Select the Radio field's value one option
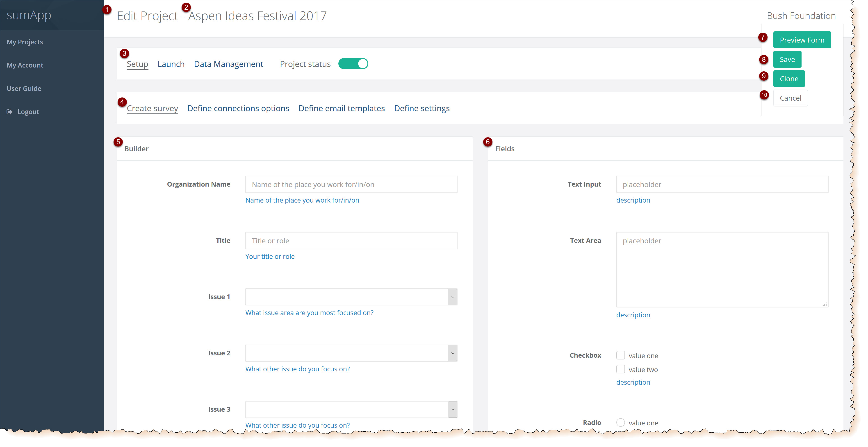Image resolution: width=868 pixels, height=447 pixels. coord(620,422)
